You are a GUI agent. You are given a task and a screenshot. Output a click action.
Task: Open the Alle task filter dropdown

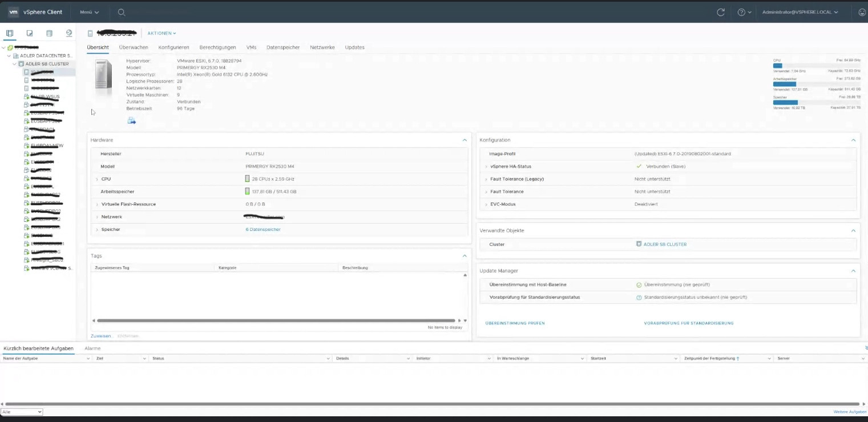pos(22,412)
